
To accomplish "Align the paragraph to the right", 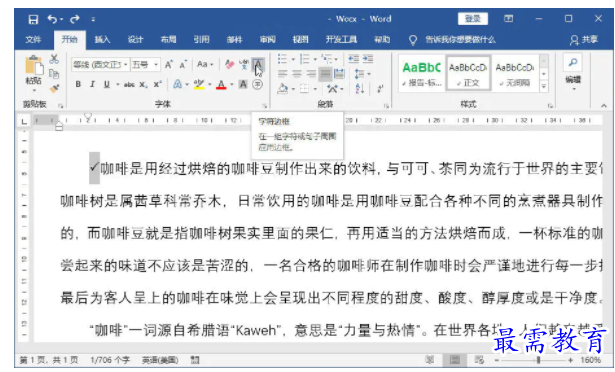I will click(311, 74).
